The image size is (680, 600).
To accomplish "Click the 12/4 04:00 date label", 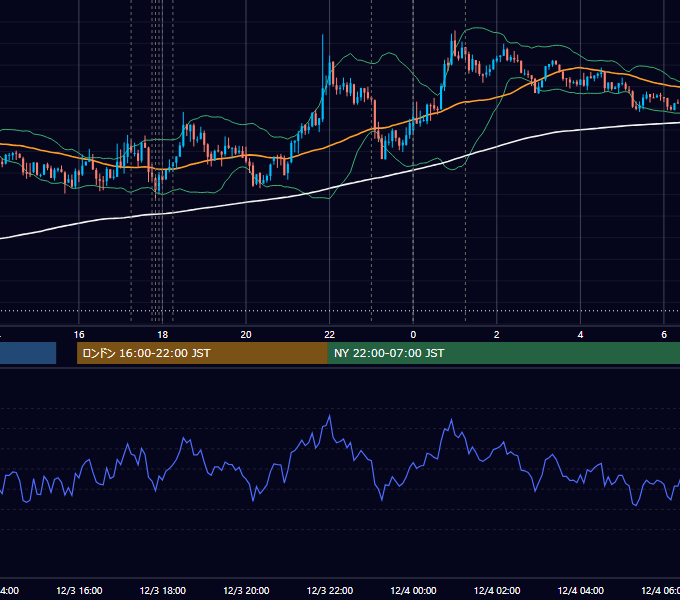I will (581, 590).
